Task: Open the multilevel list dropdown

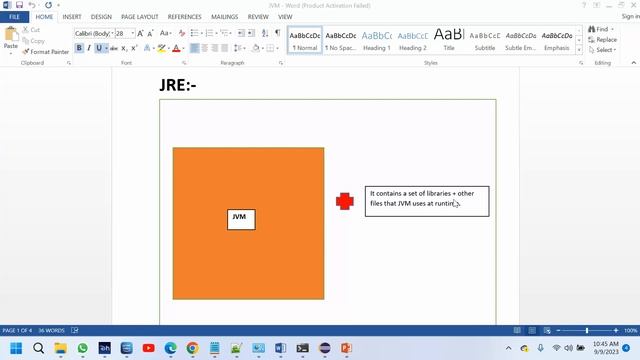Action: coord(231,33)
